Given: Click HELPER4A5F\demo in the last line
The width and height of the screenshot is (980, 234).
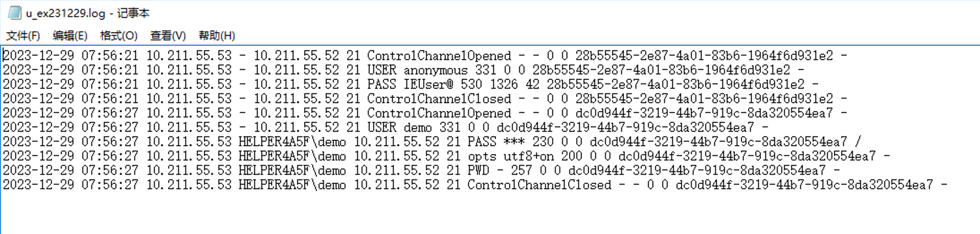Looking at the screenshot, I should click(292, 185).
